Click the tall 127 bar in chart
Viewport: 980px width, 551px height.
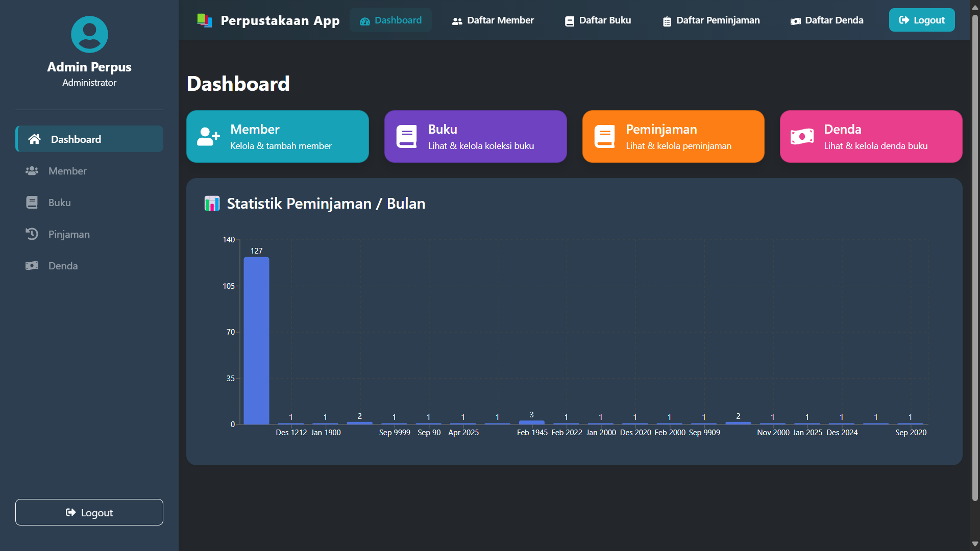(256, 340)
